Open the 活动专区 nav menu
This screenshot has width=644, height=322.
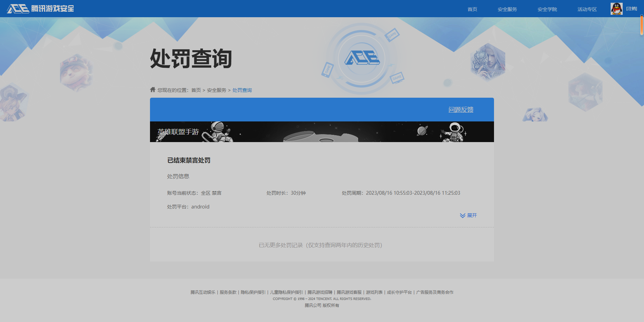click(587, 9)
